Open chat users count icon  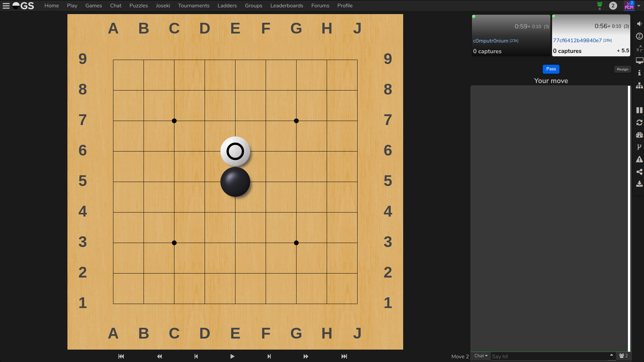pos(624,356)
